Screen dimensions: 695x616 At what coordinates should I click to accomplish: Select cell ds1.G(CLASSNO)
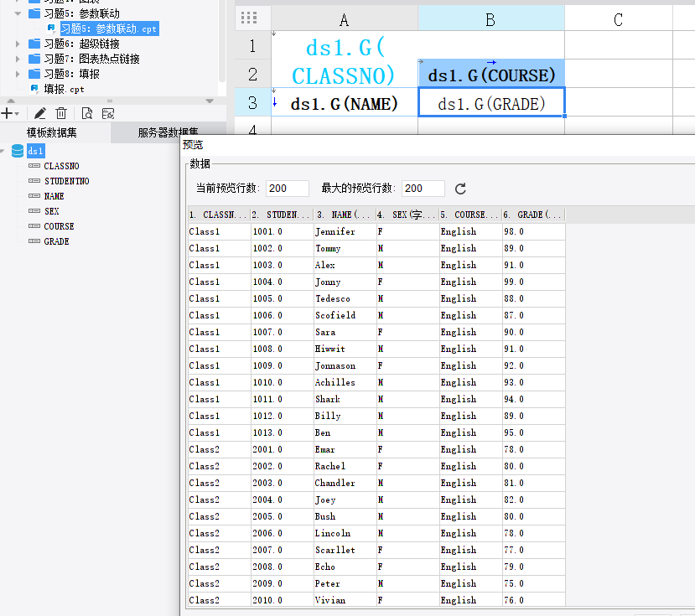click(345, 60)
